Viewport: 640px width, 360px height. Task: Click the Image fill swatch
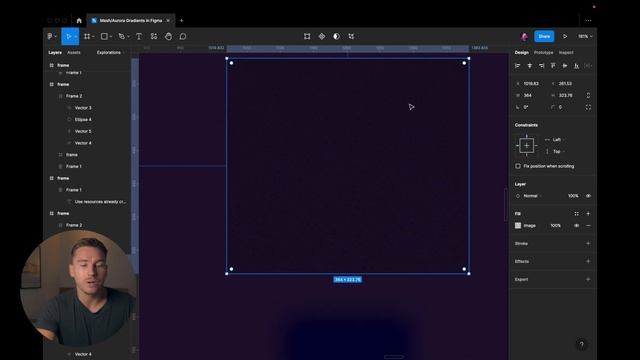(518, 226)
